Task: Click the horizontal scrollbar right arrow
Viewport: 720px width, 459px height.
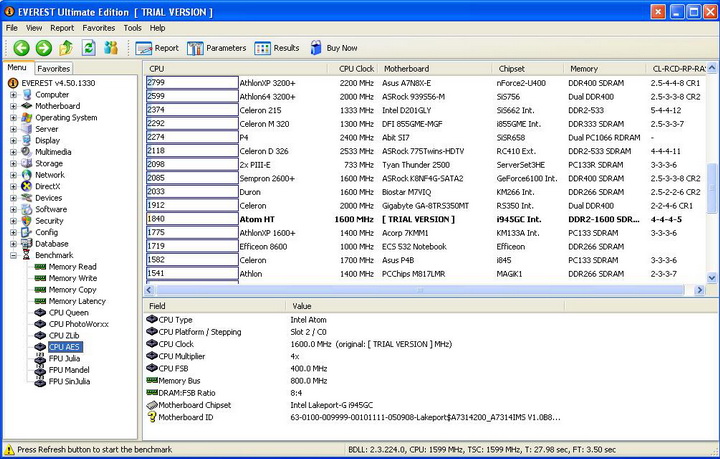Action: (x=700, y=290)
